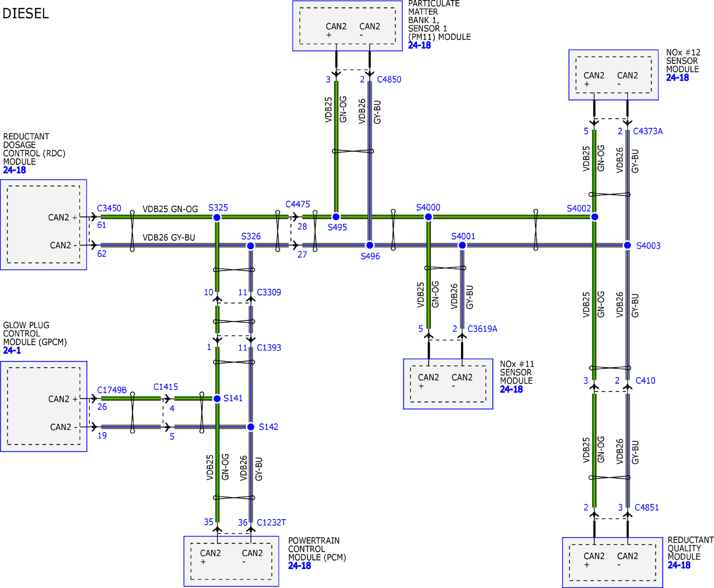The width and height of the screenshot is (714, 588).
Task: Click the Reductant Dosage Control module box
Action: coord(43,225)
